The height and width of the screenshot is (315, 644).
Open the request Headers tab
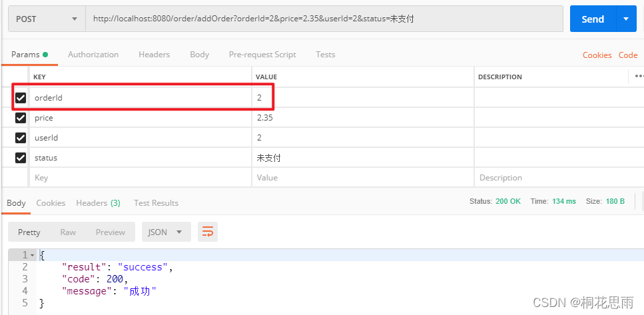(x=154, y=55)
